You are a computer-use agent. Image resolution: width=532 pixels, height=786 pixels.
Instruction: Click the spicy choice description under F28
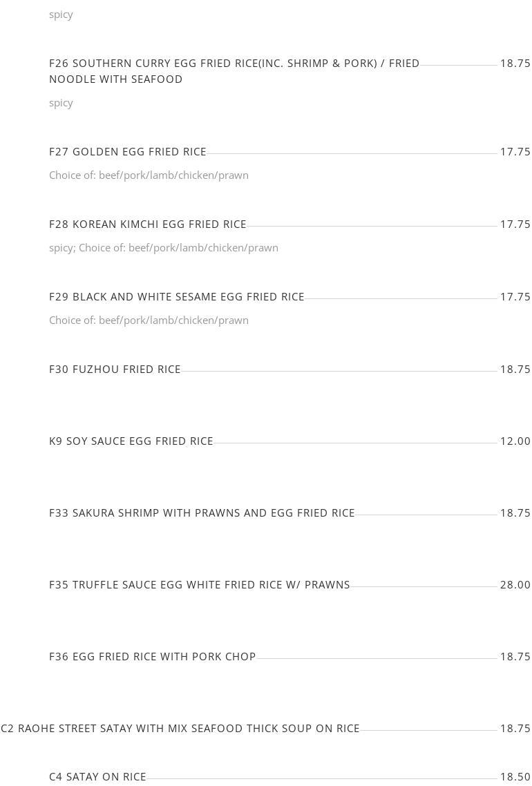click(164, 248)
